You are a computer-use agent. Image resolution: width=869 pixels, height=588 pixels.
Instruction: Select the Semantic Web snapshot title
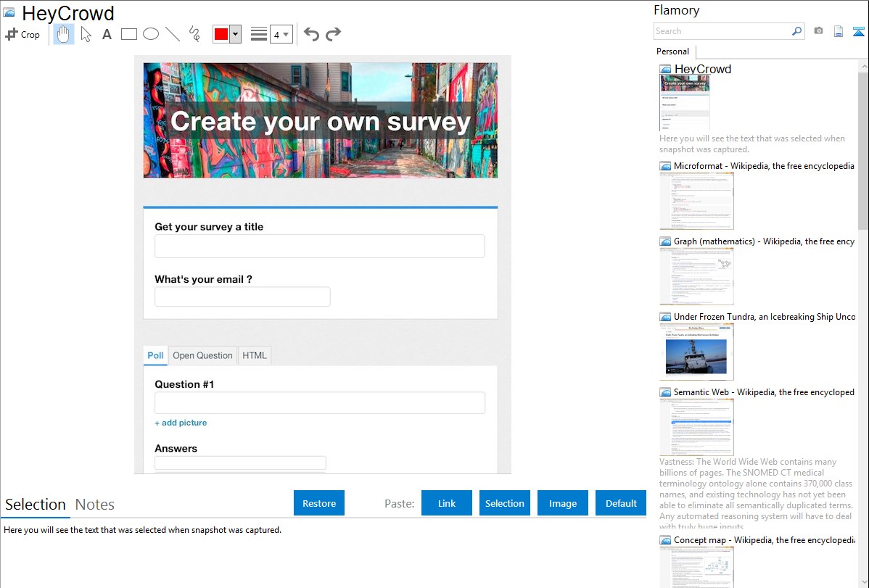[765, 392]
